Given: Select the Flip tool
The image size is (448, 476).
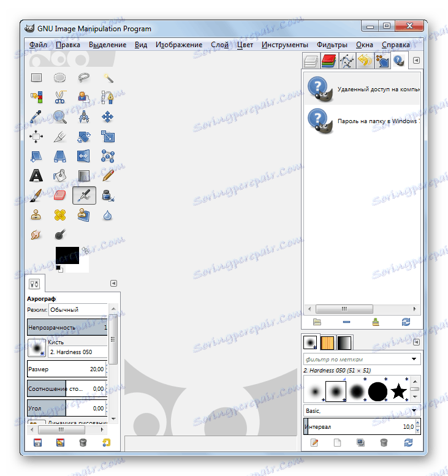Looking at the screenshot, I should [x=84, y=156].
